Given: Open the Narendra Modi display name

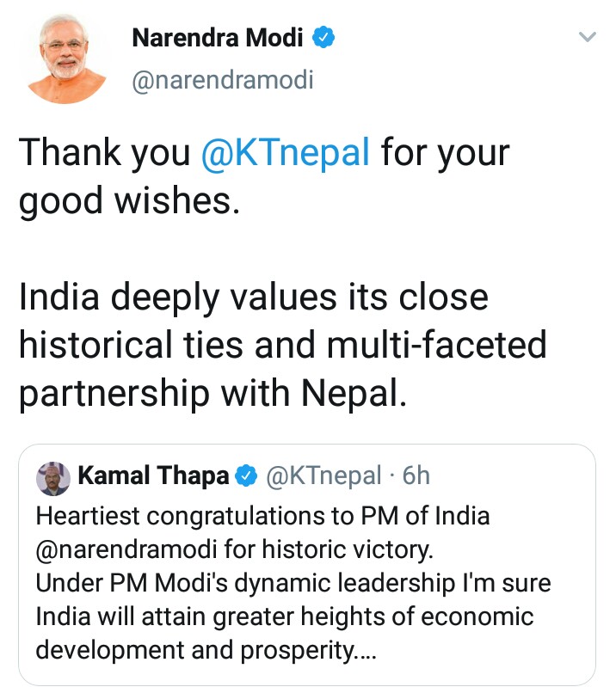Looking at the screenshot, I should point(217,39).
